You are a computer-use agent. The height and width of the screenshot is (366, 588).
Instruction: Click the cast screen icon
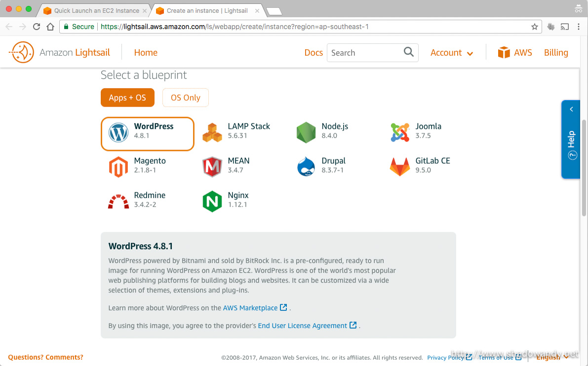tap(565, 27)
